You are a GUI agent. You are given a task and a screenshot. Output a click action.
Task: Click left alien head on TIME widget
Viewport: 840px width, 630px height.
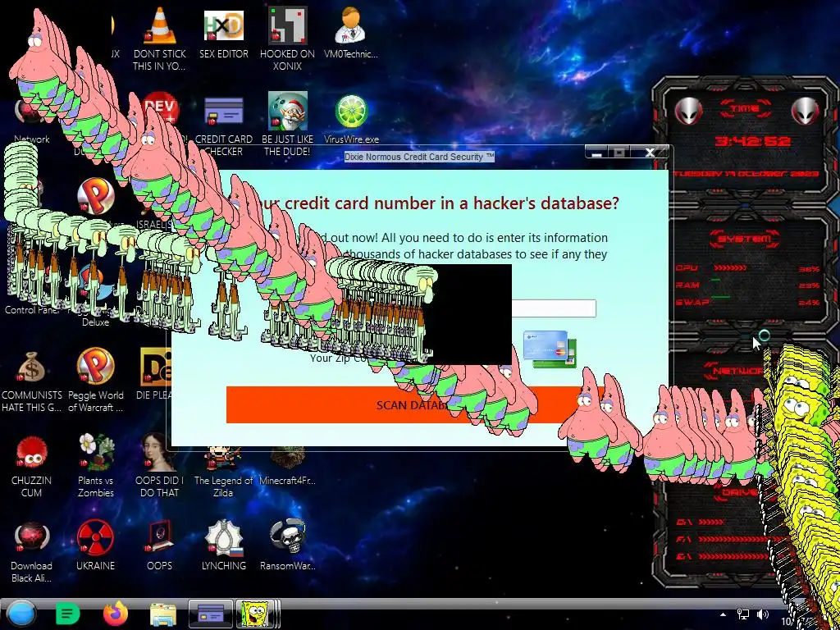(688, 111)
